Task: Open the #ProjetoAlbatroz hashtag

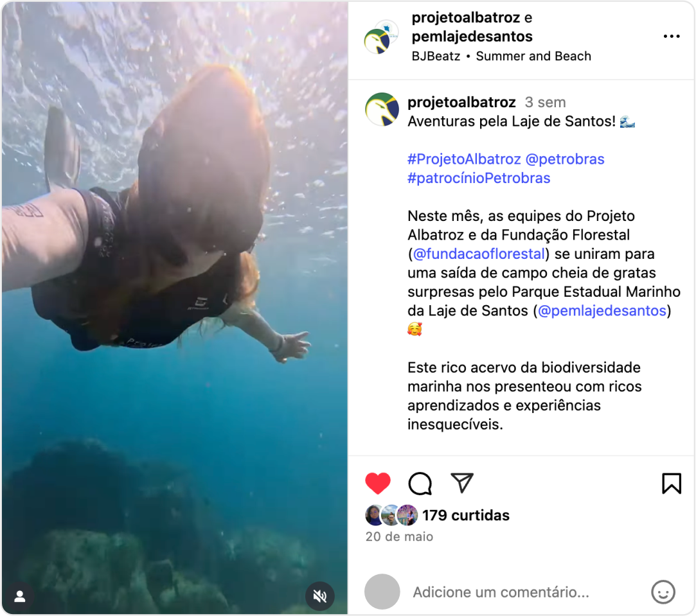Action: pos(464,159)
